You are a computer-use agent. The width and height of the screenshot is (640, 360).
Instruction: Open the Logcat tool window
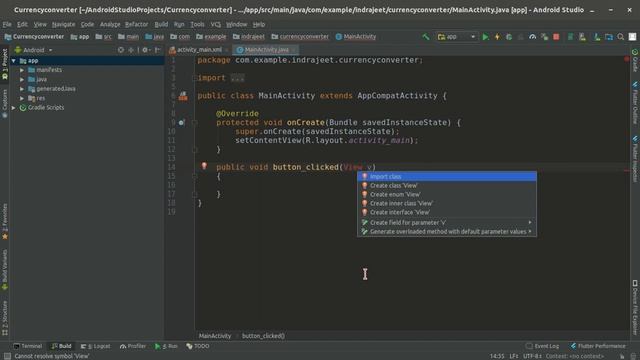pos(96,346)
